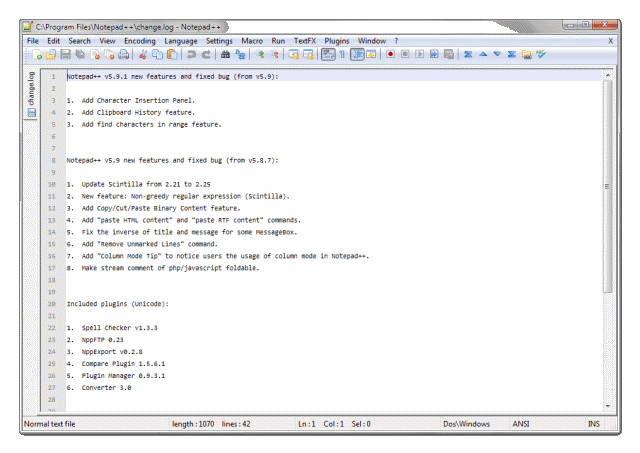Open the Edit menu
The height and width of the screenshot is (453, 640).
tap(53, 41)
